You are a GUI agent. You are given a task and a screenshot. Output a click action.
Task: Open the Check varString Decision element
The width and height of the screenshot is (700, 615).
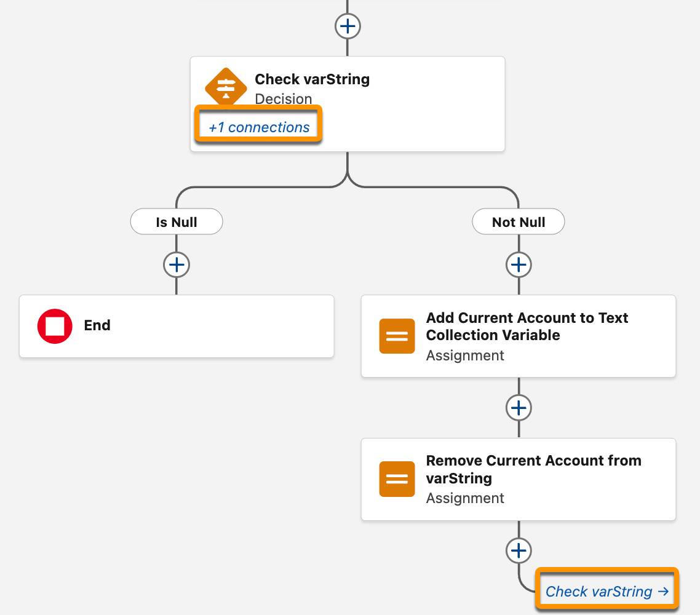coord(348,103)
